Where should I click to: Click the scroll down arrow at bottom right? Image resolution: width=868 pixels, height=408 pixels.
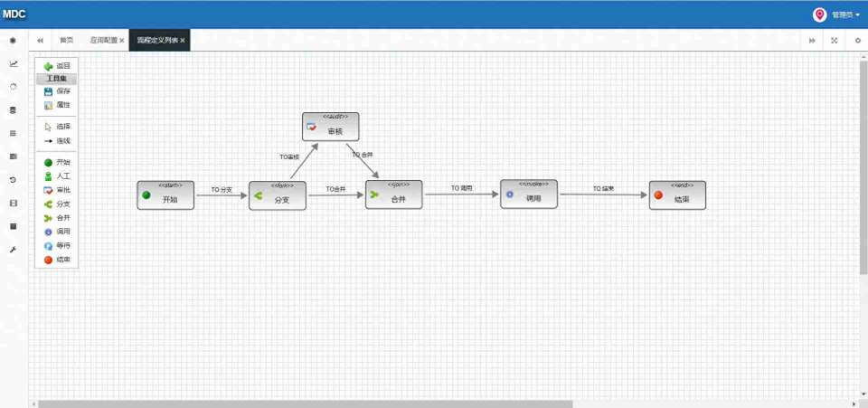click(863, 394)
